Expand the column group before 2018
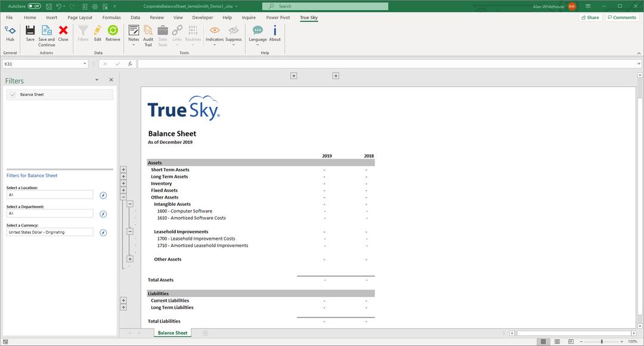The width and height of the screenshot is (644, 346). click(336, 76)
